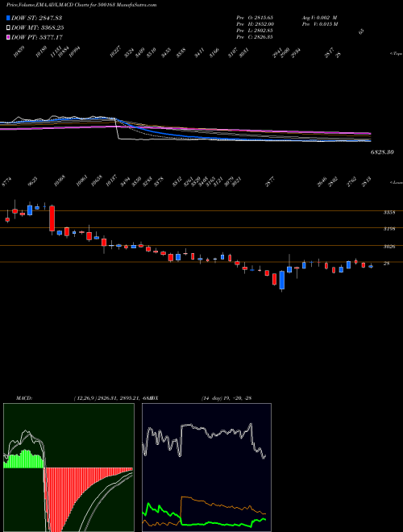This screenshot has width=403, height=532.
Task: Select the DOW MT 3368.25 label
Action: pos(38,27)
